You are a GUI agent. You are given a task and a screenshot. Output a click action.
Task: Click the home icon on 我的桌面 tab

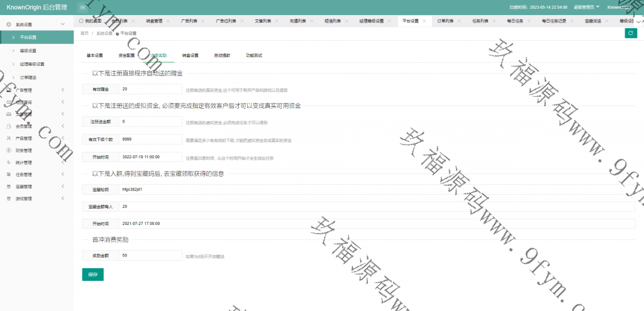coord(81,21)
